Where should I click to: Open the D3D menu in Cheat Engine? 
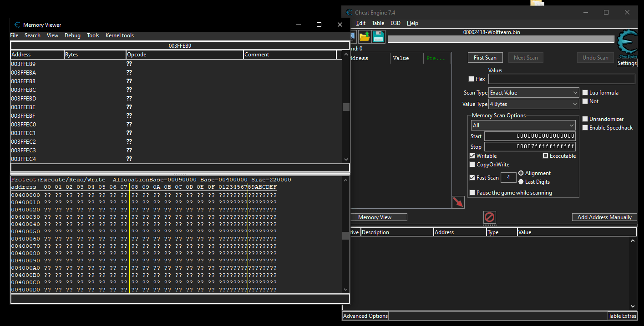[x=396, y=23]
